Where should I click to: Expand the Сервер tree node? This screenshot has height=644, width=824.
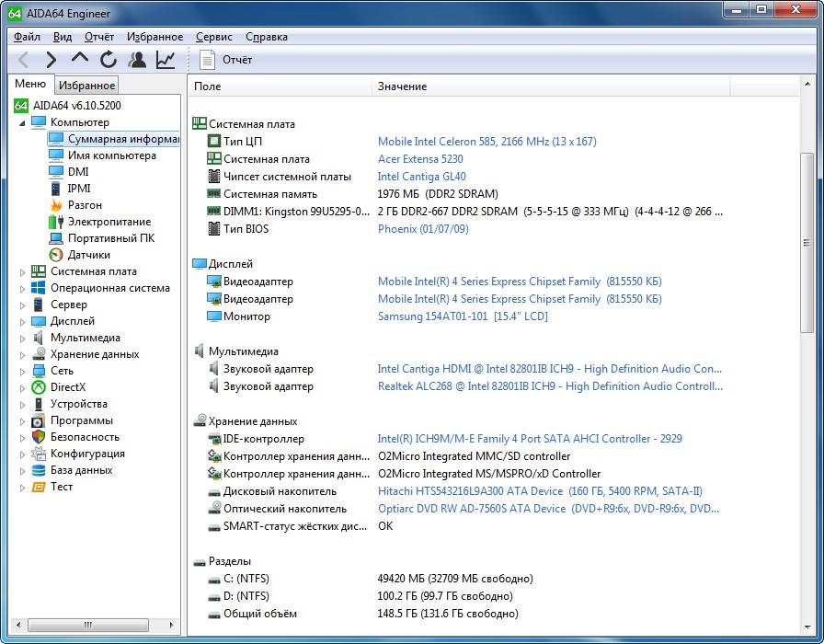pyautogui.click(x=22, y=305)
